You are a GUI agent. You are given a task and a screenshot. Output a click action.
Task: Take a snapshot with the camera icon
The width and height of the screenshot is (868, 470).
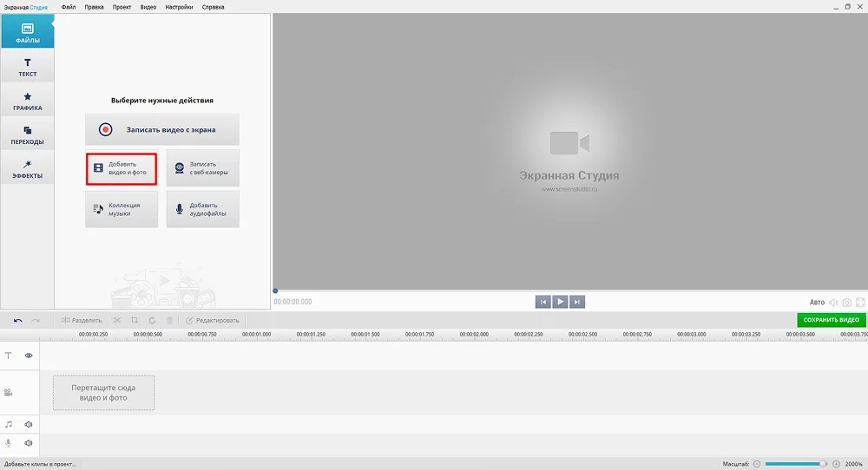(x=847, y=302)
